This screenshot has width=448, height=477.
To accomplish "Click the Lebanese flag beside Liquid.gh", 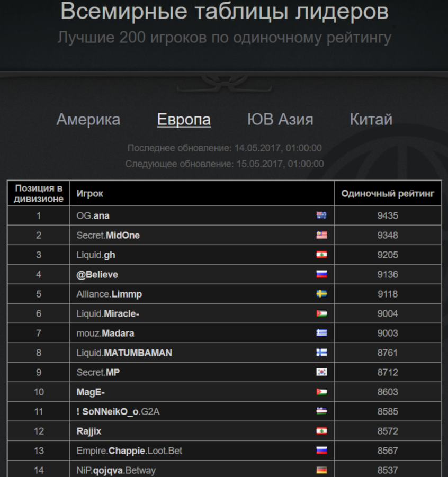I will point(321,255).
